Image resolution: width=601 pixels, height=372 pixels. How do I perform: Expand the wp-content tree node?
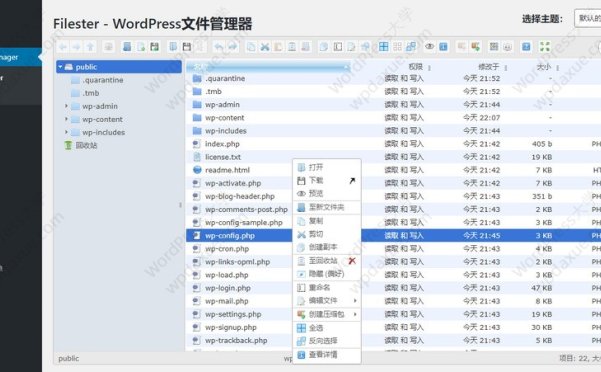pyautogui.click(x=66, y=119)
